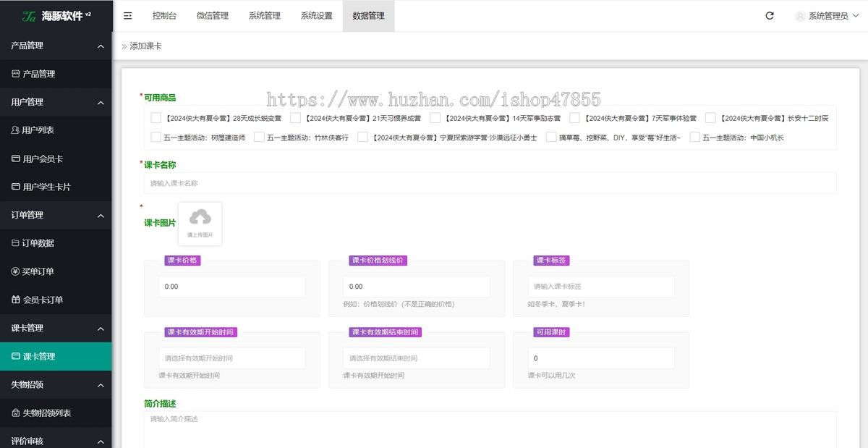Switch to 系统管理 top tab
The height and width of the screenshot is (448, 868).
point(265,16)
